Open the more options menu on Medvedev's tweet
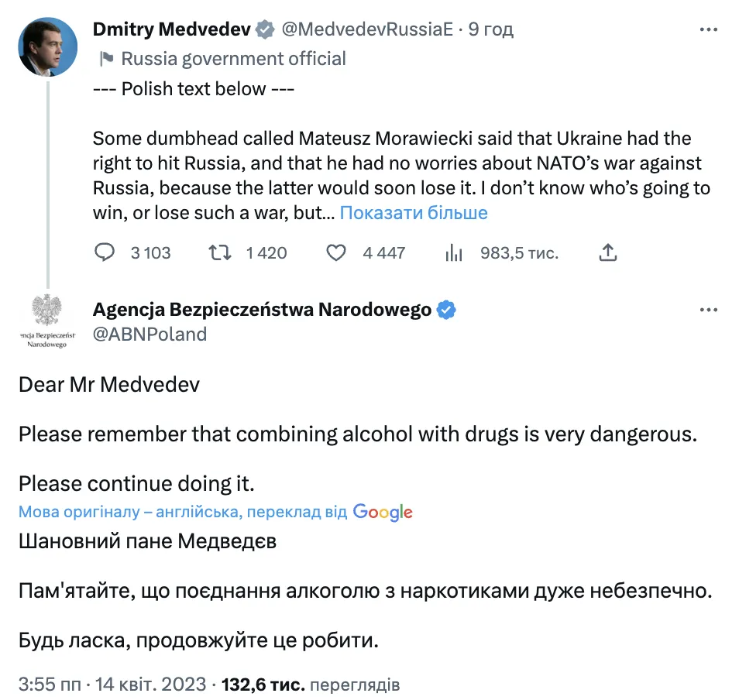Image resolution: width=739 pixels, height=700 pixels. pos(709,29)
